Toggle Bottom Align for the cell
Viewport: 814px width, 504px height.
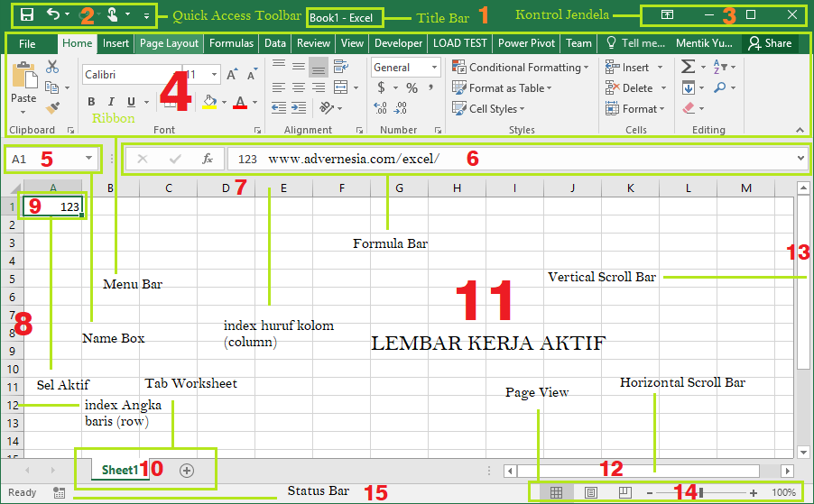pos(319,67)
